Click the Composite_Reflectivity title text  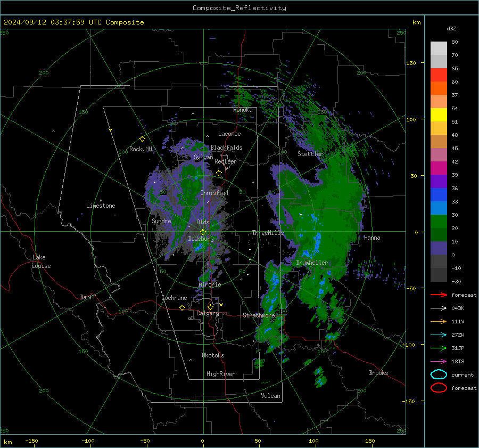[x=240, y=8]
